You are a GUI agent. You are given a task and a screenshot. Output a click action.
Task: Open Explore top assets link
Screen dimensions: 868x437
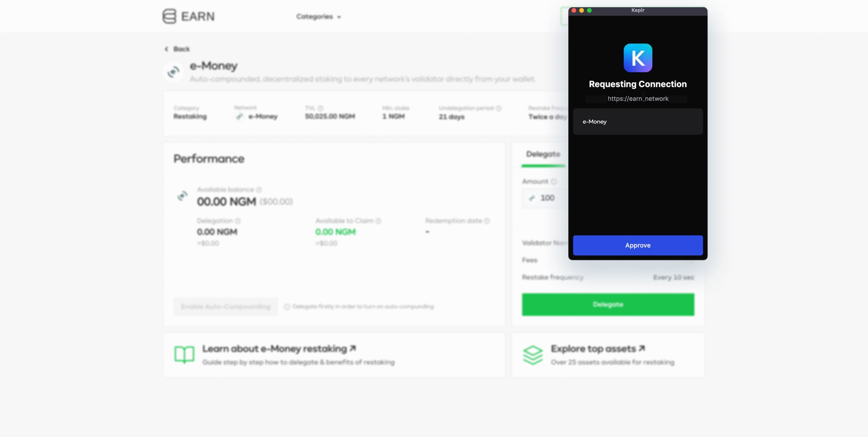(598, 349)
